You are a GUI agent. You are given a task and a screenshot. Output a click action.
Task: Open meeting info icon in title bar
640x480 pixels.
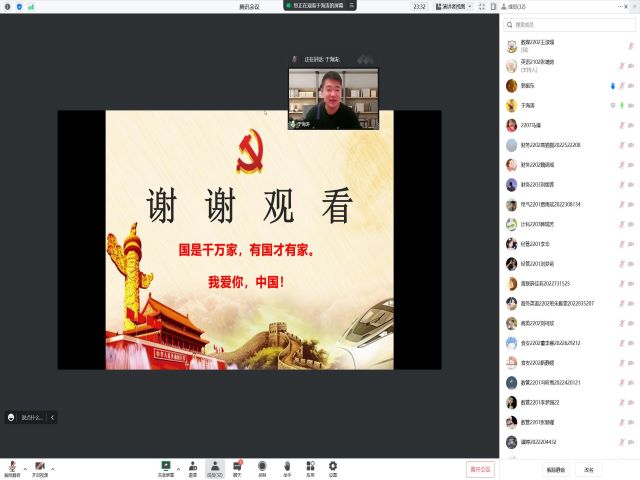click(7, 7)
